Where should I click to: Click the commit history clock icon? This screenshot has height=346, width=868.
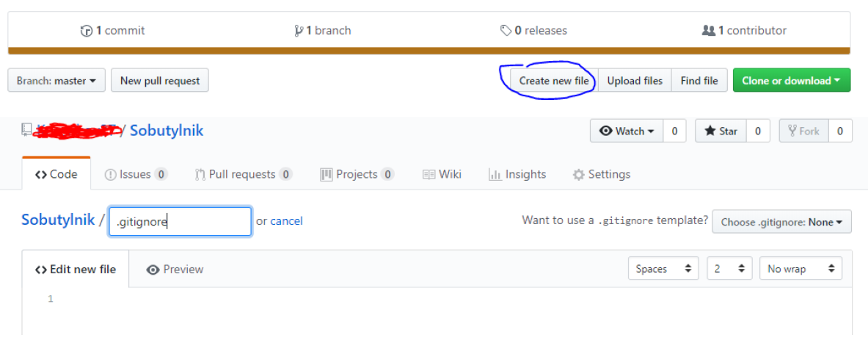[87, 31]
